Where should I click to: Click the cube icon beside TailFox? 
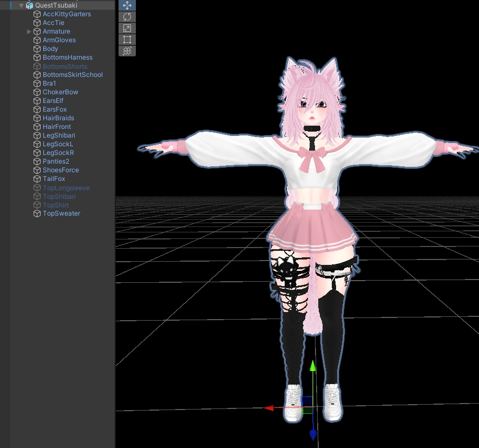[37, 179]
